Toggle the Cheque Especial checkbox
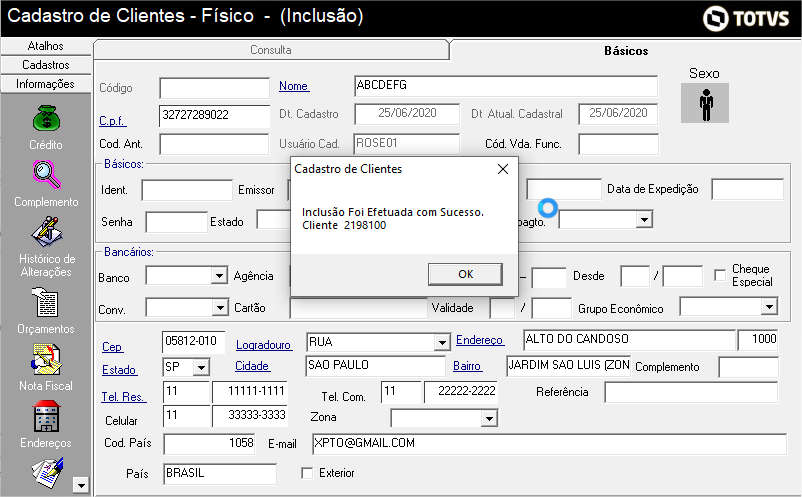 click(720, 275)
